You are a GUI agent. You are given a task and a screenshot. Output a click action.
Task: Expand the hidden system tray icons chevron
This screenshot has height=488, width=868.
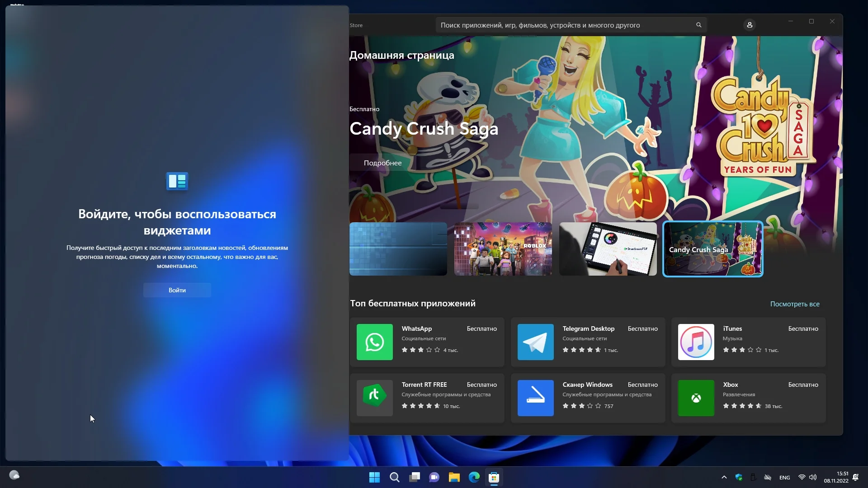coord(724,477)
